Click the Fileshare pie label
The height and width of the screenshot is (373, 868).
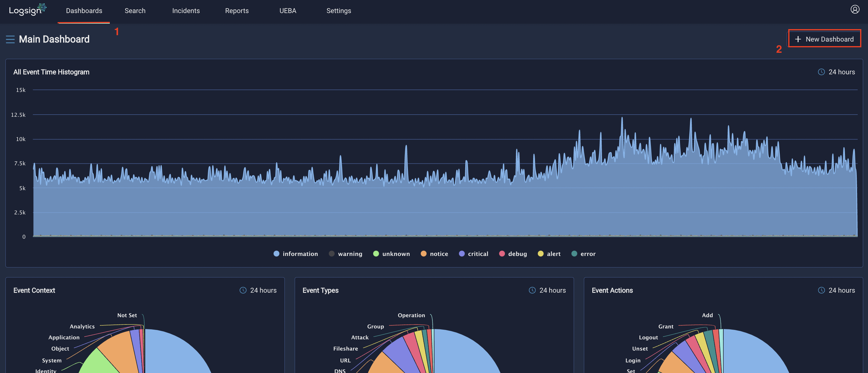pyautogui.click(x=345, y=349)
